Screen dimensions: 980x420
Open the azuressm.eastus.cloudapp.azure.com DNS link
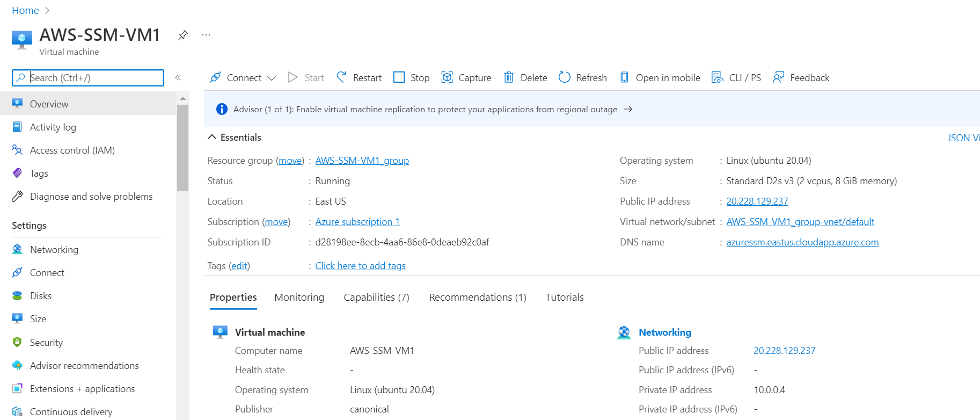802,242
